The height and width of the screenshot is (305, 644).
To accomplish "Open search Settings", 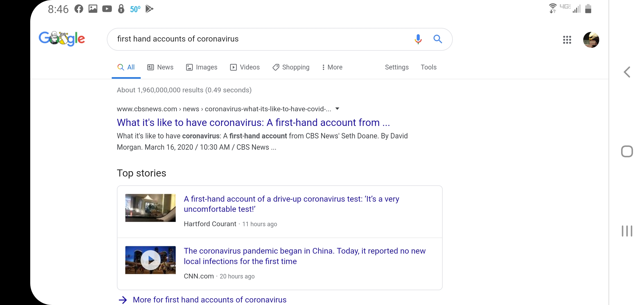I will pyautogui.click(x=397, y=67).
